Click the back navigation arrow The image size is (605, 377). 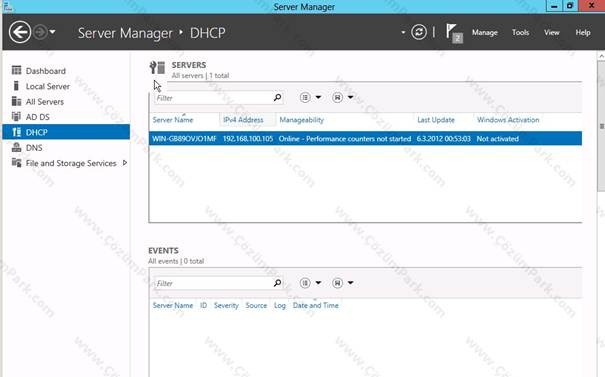coord(20,32)
